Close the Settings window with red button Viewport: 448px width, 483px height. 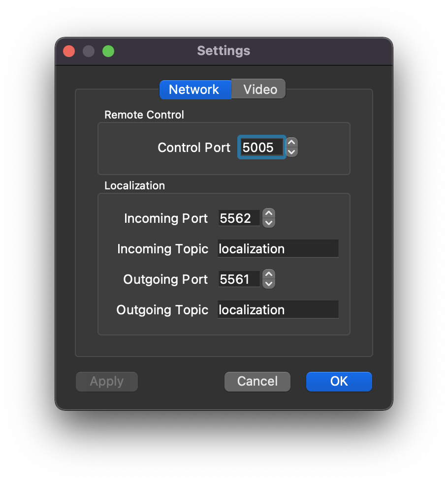pos(69,51)
